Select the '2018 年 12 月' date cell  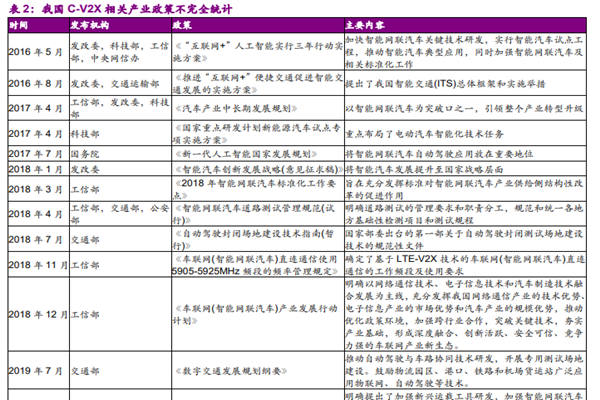tap(38, 314)
